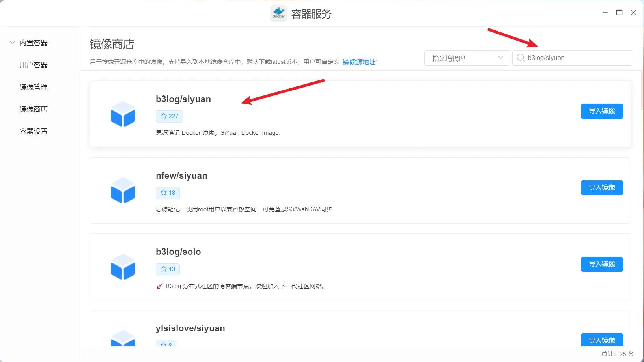
Task: Import the b3log/solo image
Action: [x=602, y=264]
